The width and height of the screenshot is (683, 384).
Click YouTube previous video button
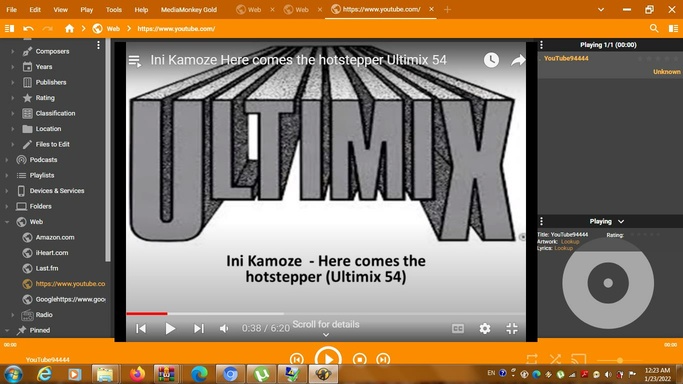tap(141, 328)
